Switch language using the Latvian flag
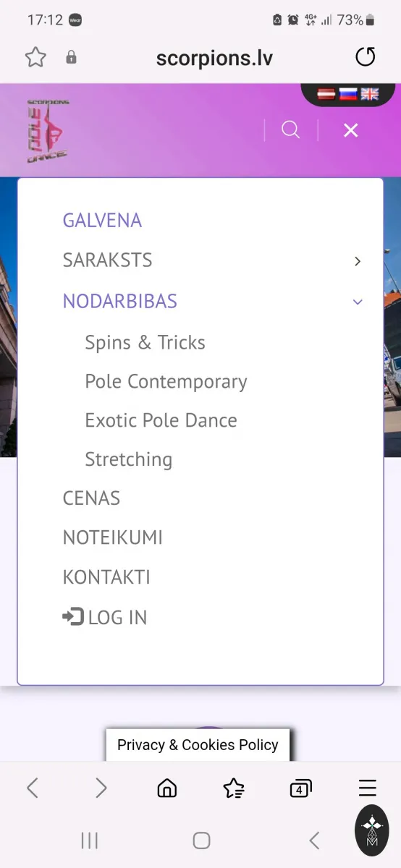401x868 pixels. click(326, 94)
